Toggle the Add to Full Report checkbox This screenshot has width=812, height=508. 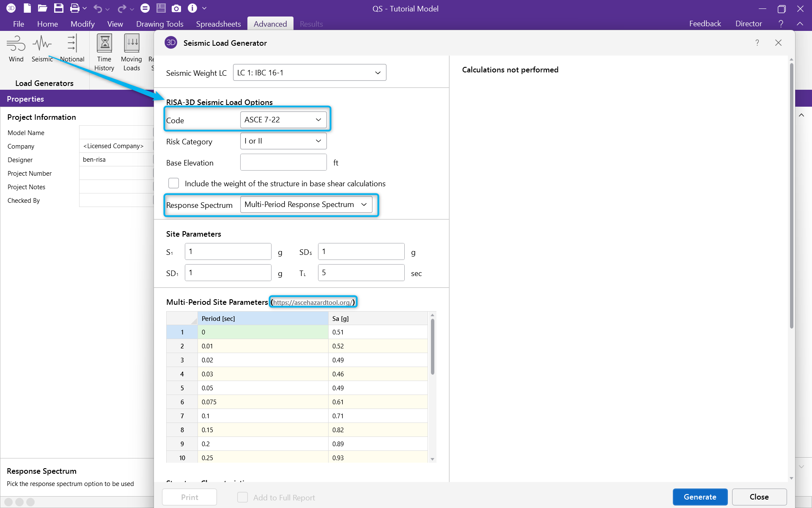click(242, 497)
